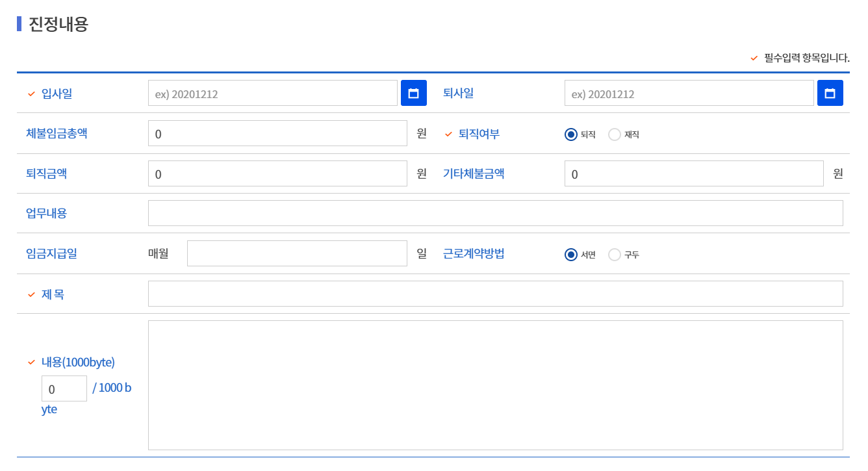Viewport: 868px width, 471px height.
Task: Click the 퇴직여부 label
Action: pyautogui.click(x=479, y=134)
